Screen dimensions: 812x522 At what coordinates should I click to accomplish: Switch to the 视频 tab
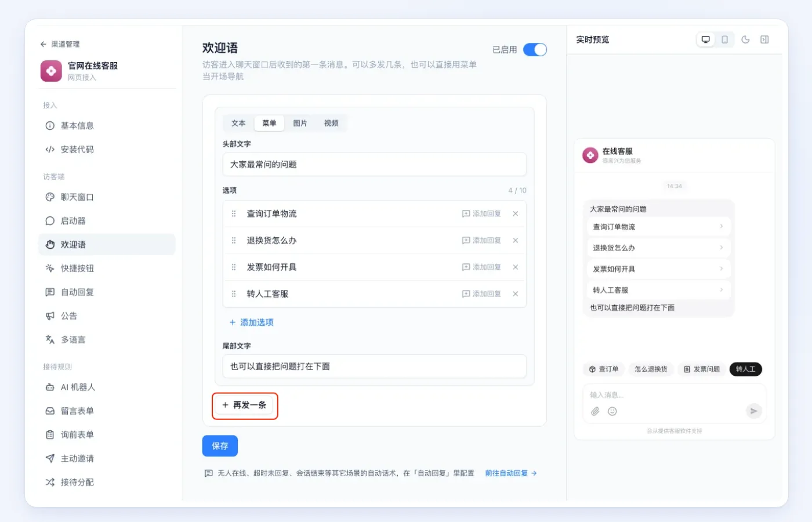331,123
